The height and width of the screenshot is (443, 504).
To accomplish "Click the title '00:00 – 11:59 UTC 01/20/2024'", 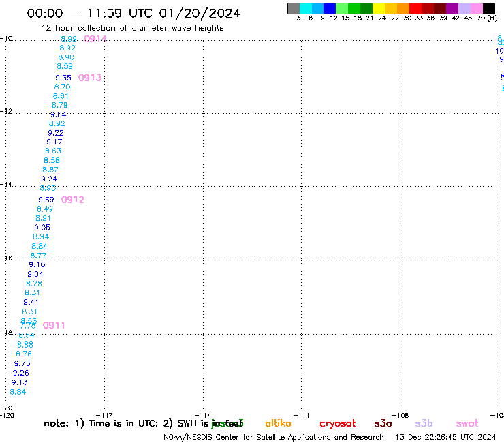I will (133, 14).
